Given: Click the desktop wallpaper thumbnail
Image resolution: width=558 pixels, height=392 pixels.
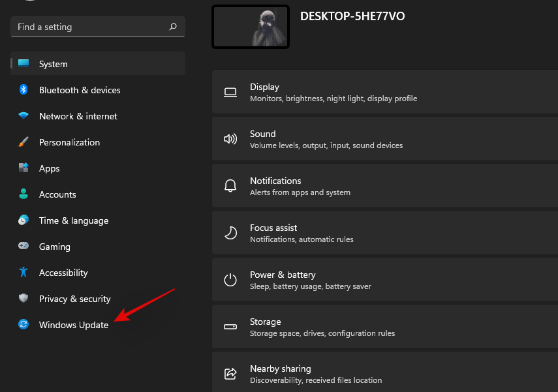Looking at the screenshot, I should pyautogui.click(x=251, y=27).
